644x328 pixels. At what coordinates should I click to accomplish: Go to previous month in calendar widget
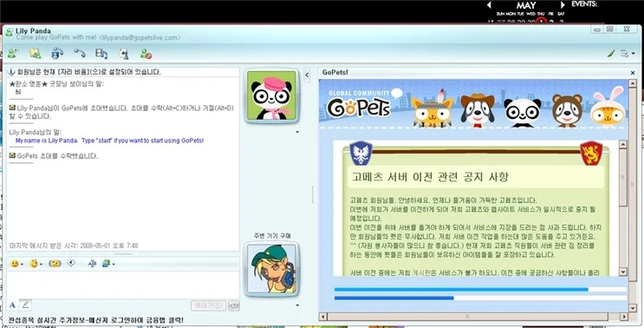pos(489,4)
